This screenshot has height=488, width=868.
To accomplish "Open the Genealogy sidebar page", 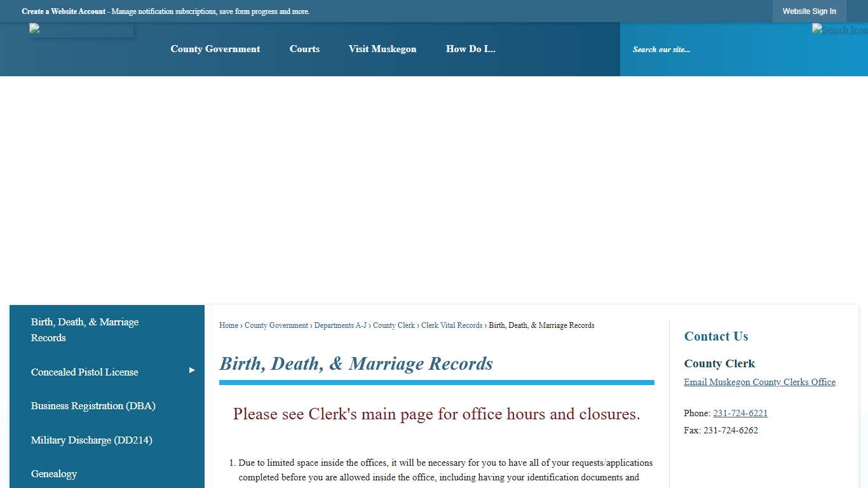I will pyautogui.click(x=54, y=473).
